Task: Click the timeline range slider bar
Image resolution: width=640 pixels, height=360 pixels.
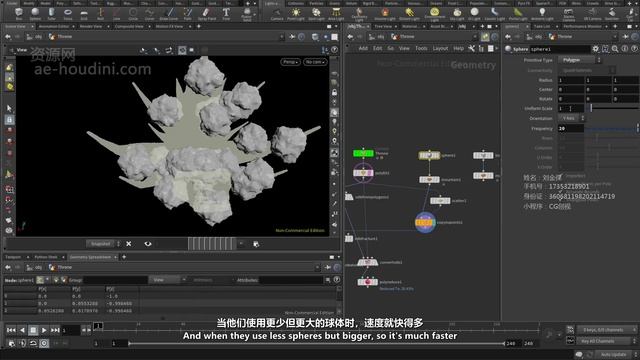Action: pyautogui.click(x=317, y=344)
